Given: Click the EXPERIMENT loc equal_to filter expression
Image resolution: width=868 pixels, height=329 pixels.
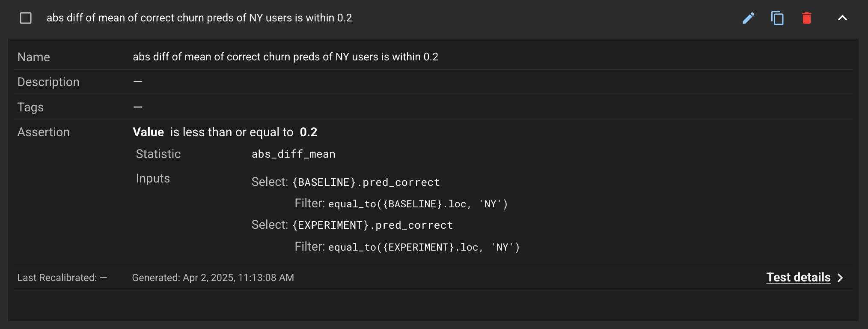Looking at the screenshot, I should coord(424,248).
